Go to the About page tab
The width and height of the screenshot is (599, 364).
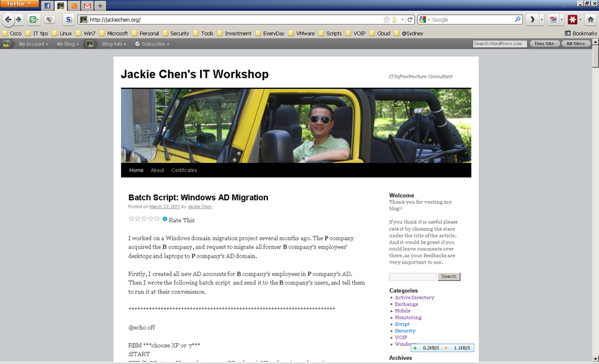tap(157, 170)
